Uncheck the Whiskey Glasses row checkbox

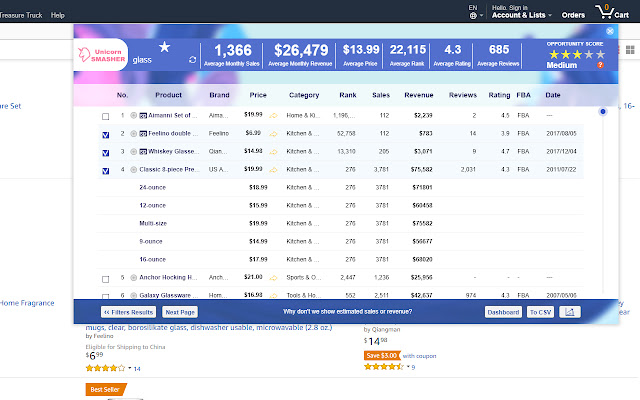click(x=106, y=152)
